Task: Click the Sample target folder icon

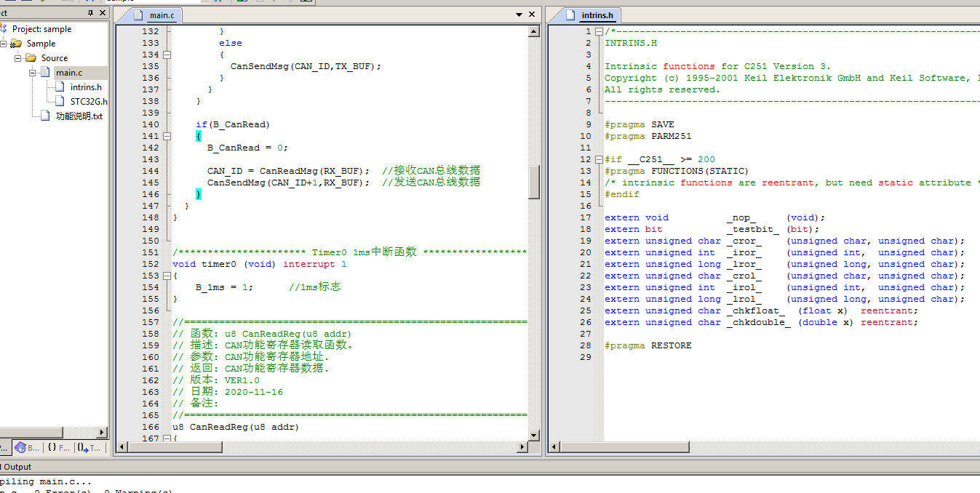Action: coord(16,44)
